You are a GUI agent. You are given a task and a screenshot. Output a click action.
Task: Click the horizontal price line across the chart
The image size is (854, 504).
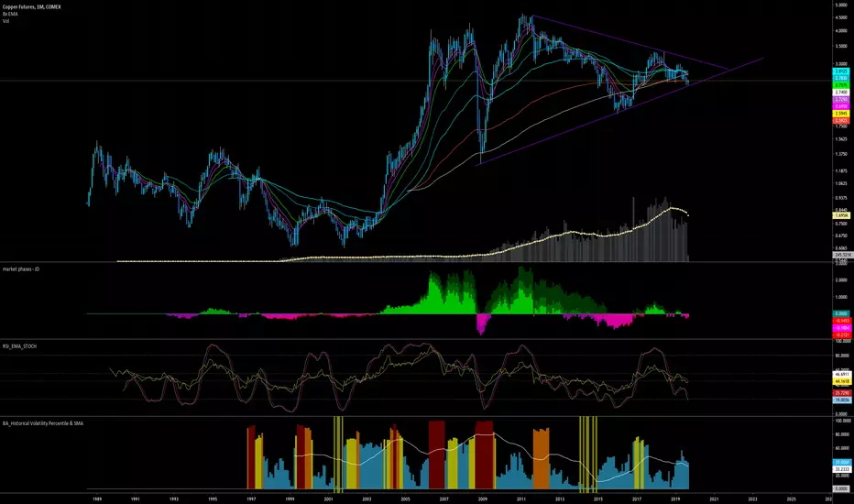click(x=416, y=81)
